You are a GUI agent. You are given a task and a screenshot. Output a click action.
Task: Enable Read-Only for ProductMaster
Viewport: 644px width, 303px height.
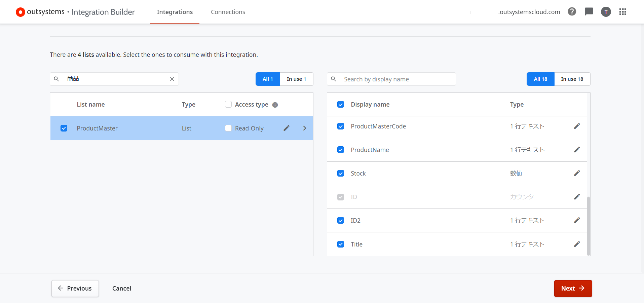(228, 128)
